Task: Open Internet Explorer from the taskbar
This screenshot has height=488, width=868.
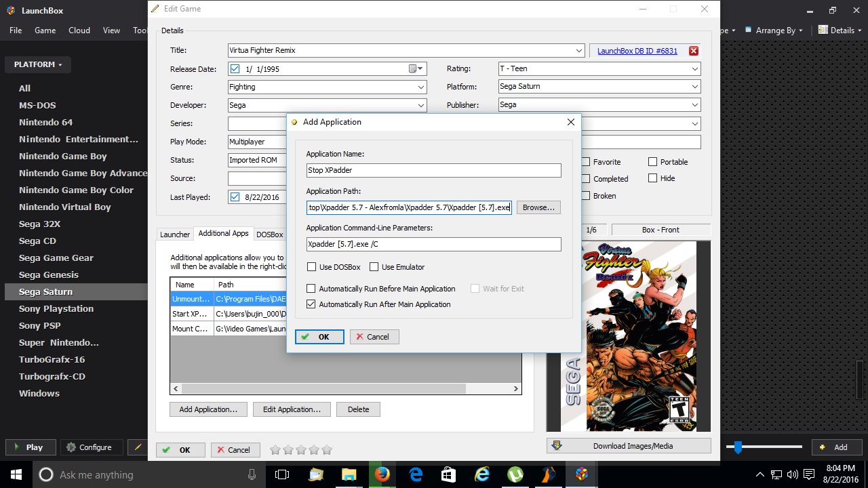Action: pos(482,474)
